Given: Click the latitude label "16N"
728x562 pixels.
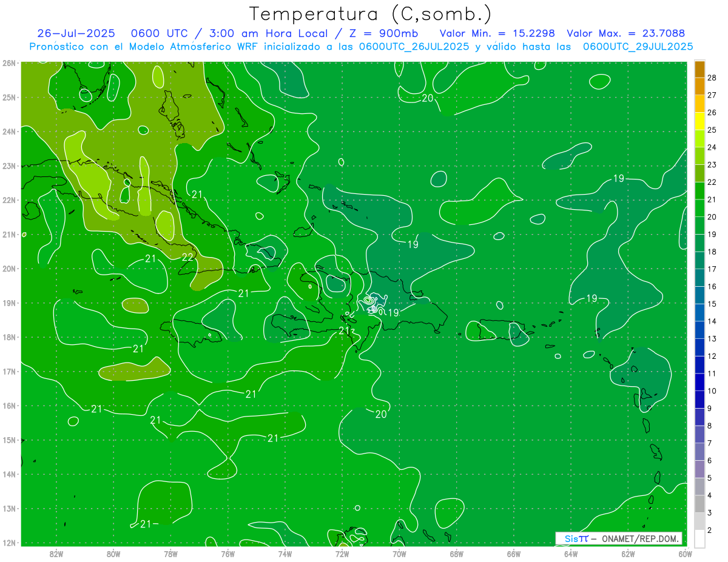Looking at the screenshot, I should coord(8,406).
